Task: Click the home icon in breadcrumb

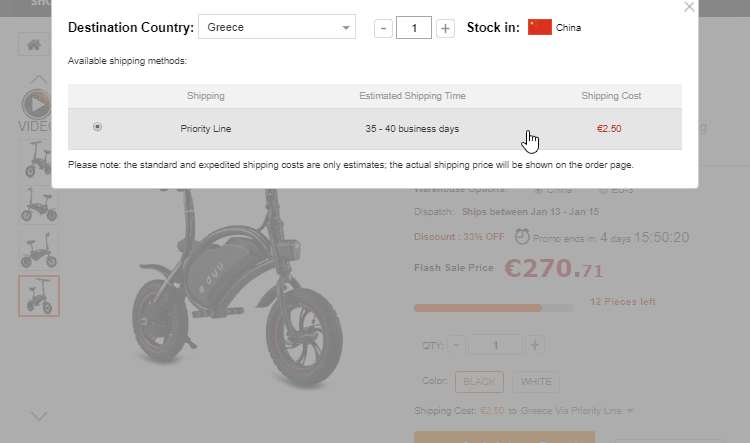Action: pyautogui.click(x=33, y=45)
